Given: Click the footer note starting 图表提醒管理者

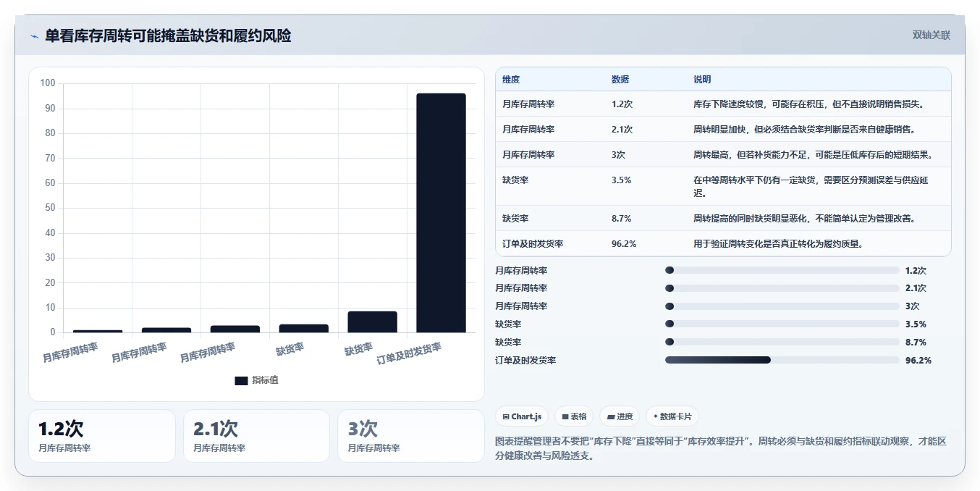Looking at the screenshot, I should (x=721, y=449).
